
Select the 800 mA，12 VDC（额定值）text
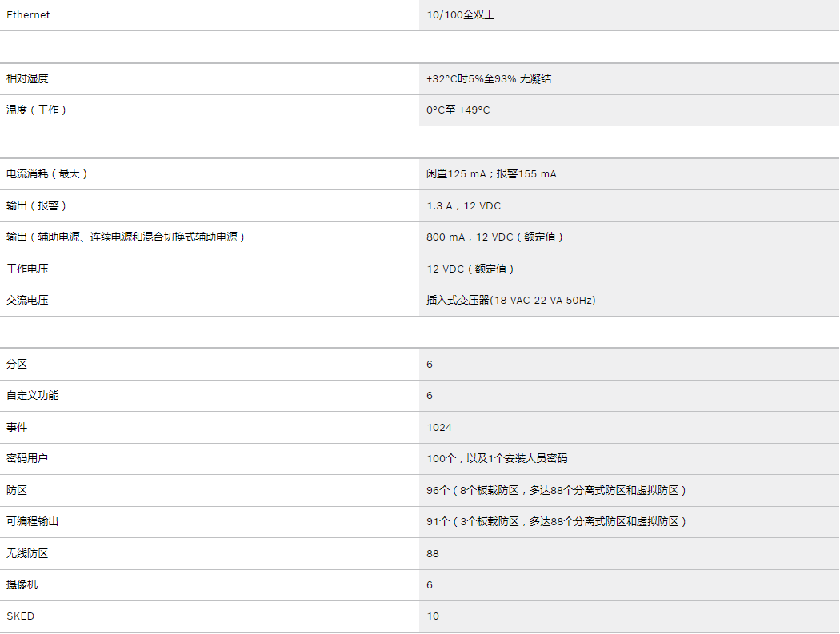pyautogui.click(x=496, y=237)
